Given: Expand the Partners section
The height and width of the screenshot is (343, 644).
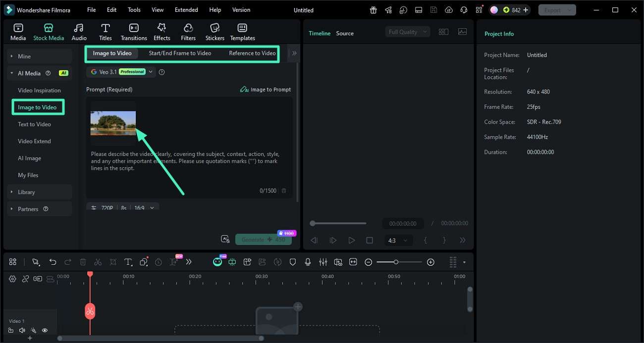Looking at the screenshot, I should [x=40, y=209].
